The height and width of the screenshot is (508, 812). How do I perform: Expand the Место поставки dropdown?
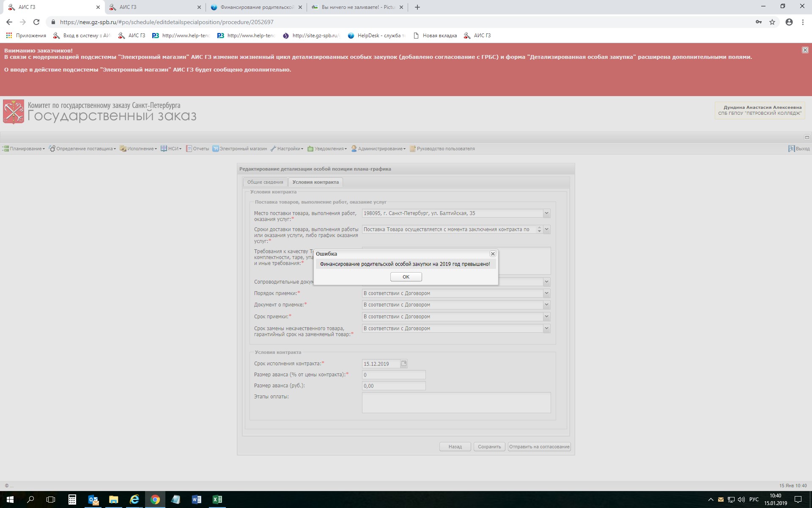(546, 213)
